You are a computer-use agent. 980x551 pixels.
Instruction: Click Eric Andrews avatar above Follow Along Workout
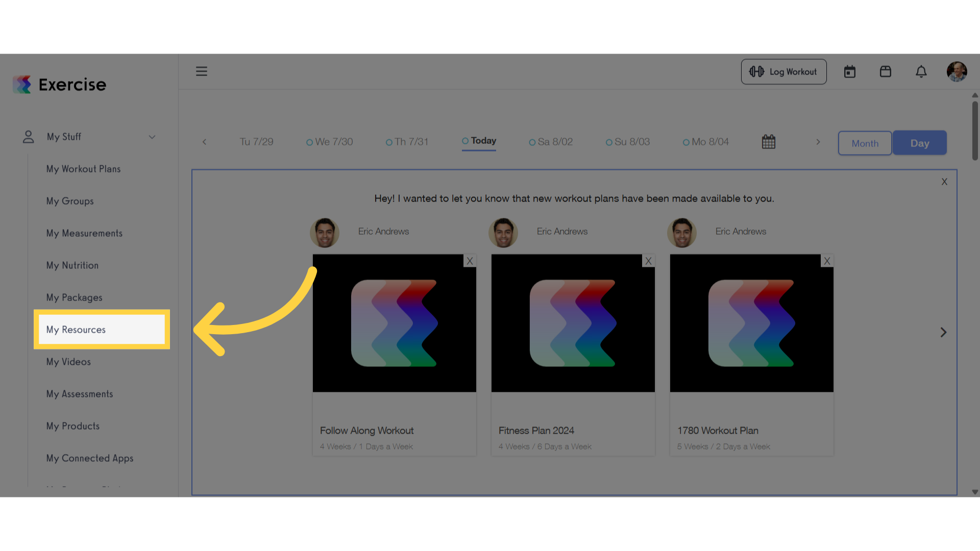(325, 233)
